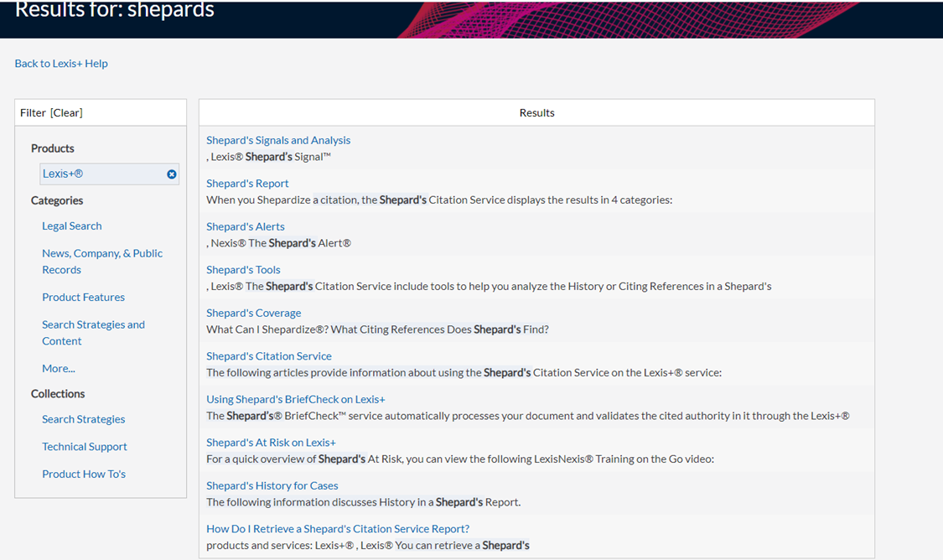Click the Filter label text
Screen dimensions: 943x560
pyautogui.click(x=33, y=112)
